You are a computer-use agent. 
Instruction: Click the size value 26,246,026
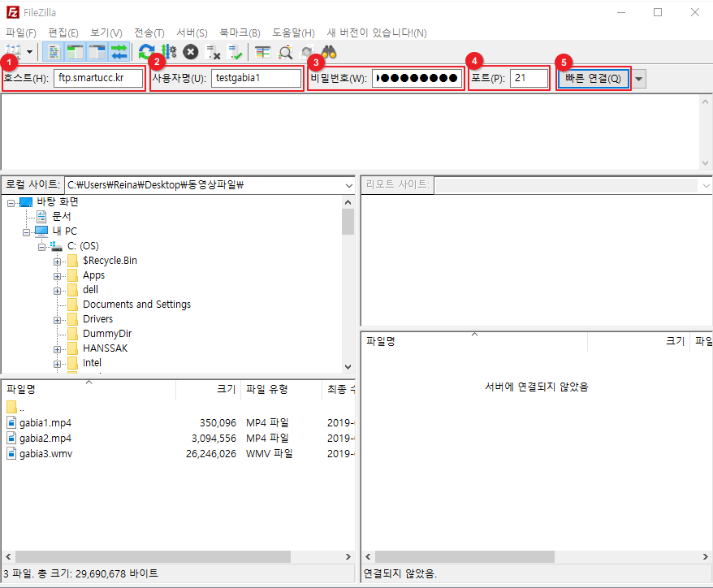[x=211, y=454]
